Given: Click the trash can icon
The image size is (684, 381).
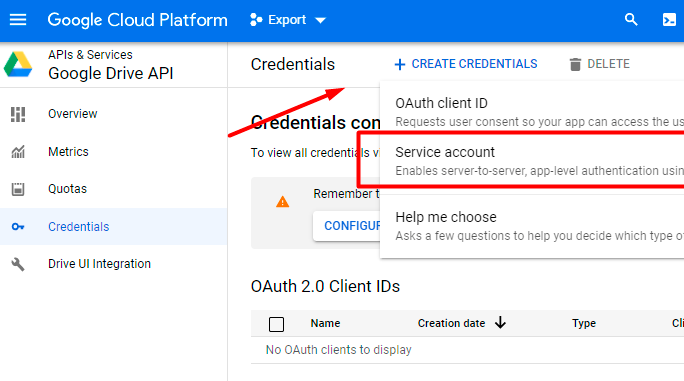Looking at the screenshot, I should coord(575,64).
